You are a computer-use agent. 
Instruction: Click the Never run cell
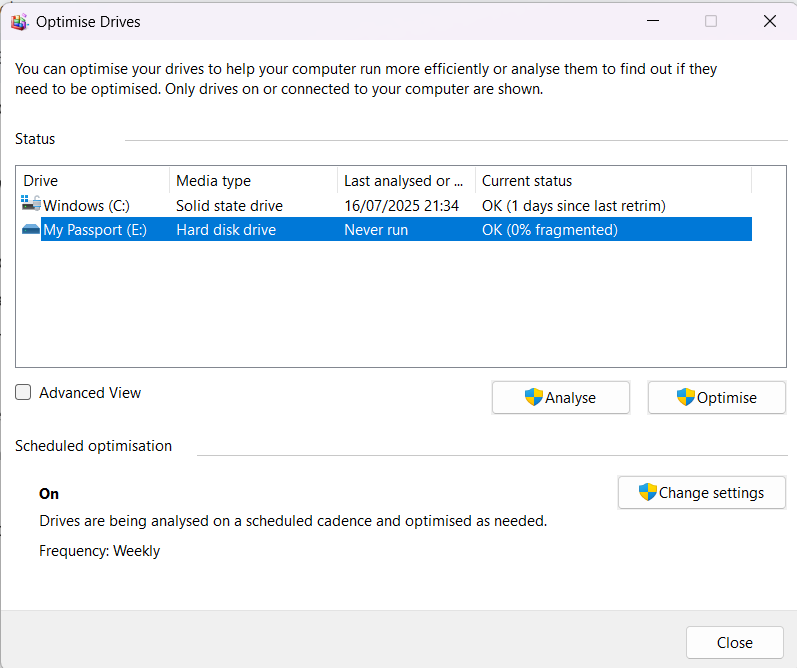tap(376, 230)
